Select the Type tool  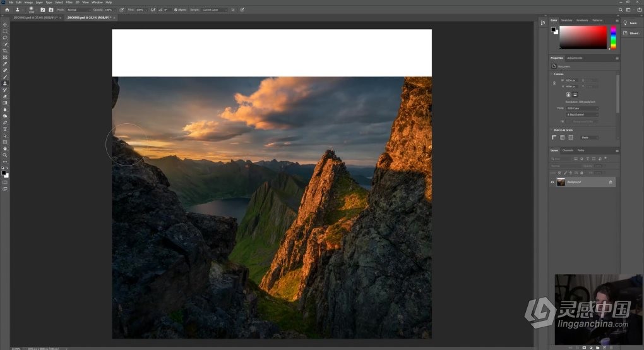click(5, 129)
